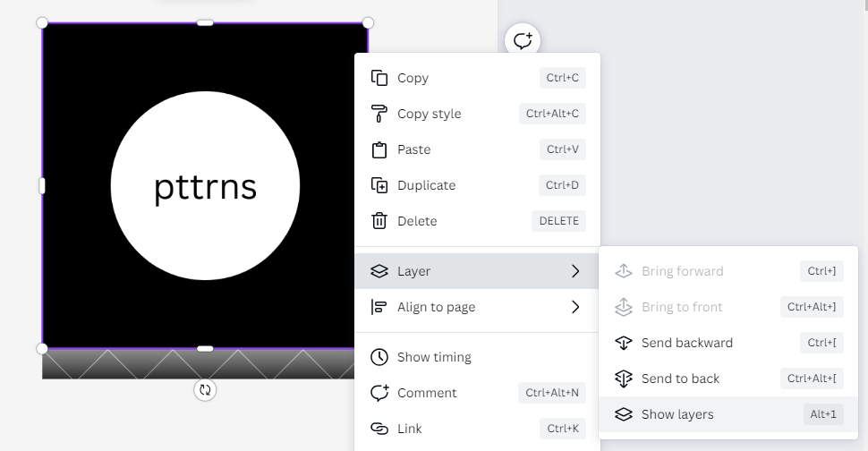Click the top-left corner resize handle
Screen dimensions: 868x451
tap(42, 22)
